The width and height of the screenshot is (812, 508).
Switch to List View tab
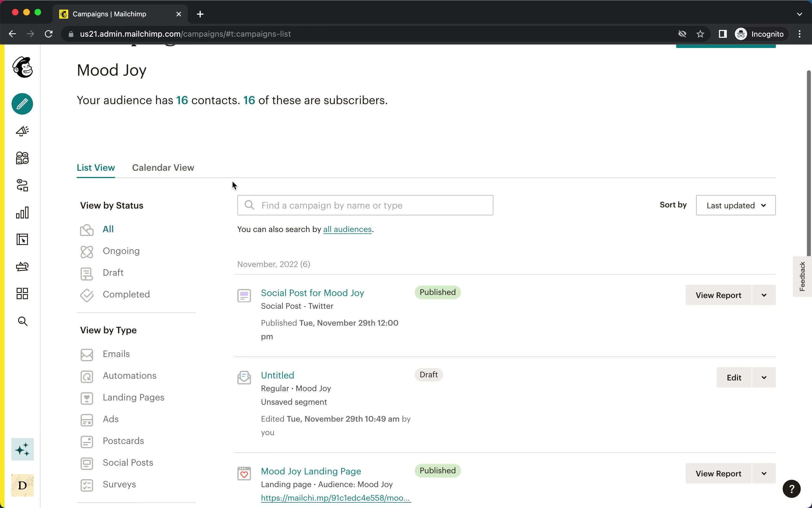[x=96, y=168]
